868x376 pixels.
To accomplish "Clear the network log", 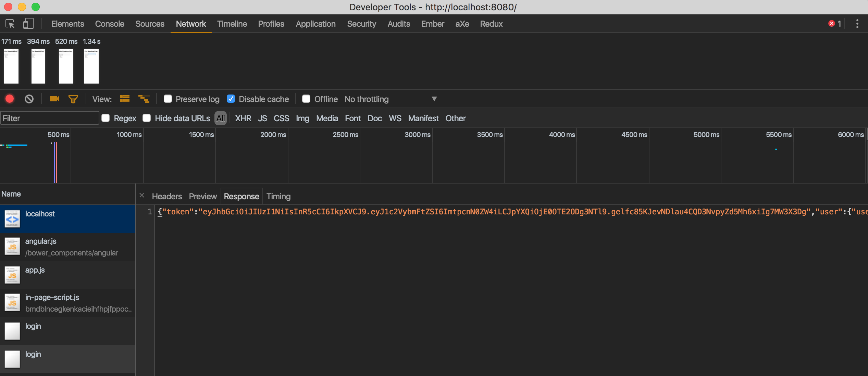I will 29,99.
